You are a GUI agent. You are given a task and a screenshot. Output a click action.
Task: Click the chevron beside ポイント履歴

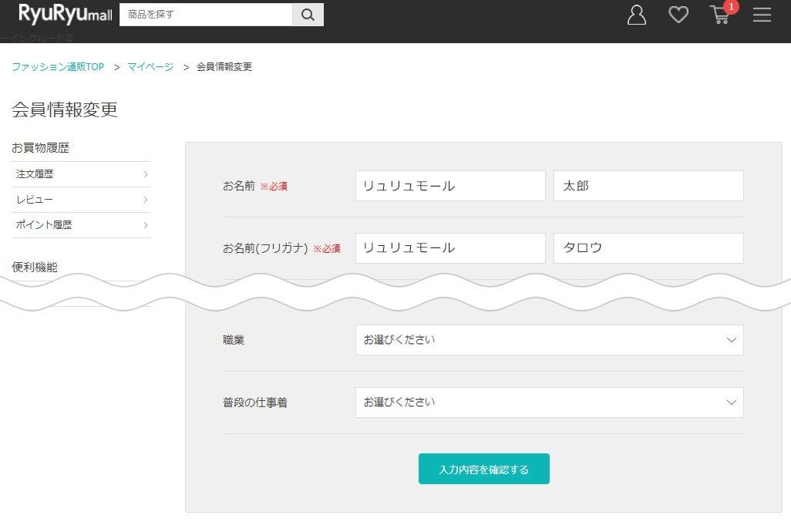(145, 225)
